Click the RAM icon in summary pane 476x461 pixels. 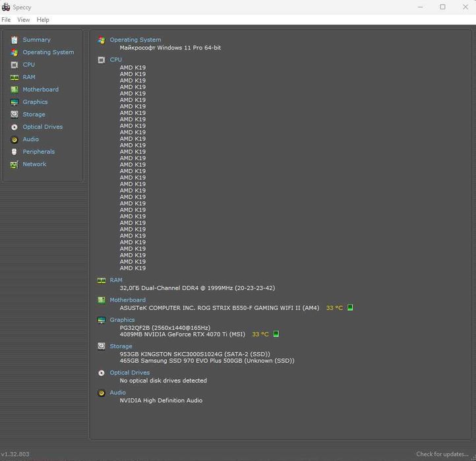(x=102, y=280)
